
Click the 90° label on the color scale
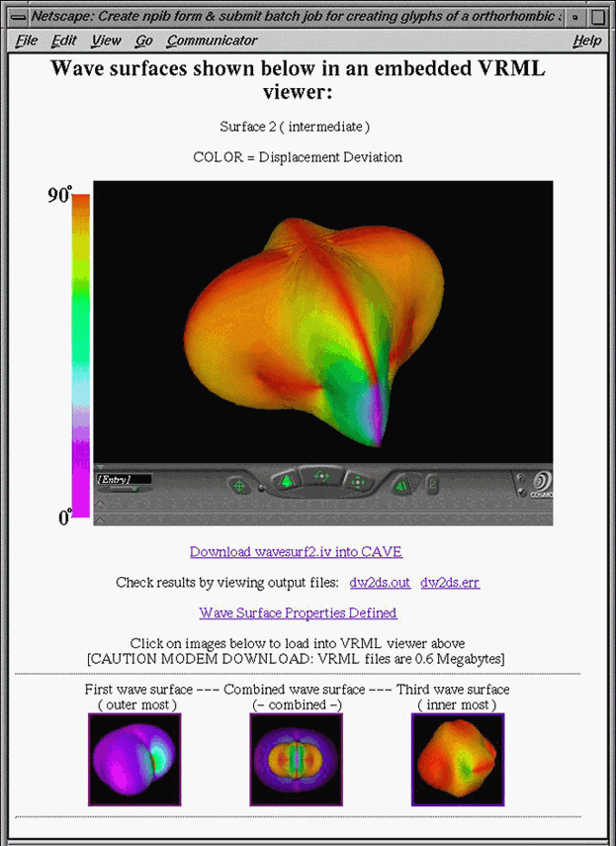pyautogui.click(x=59, y=195)
